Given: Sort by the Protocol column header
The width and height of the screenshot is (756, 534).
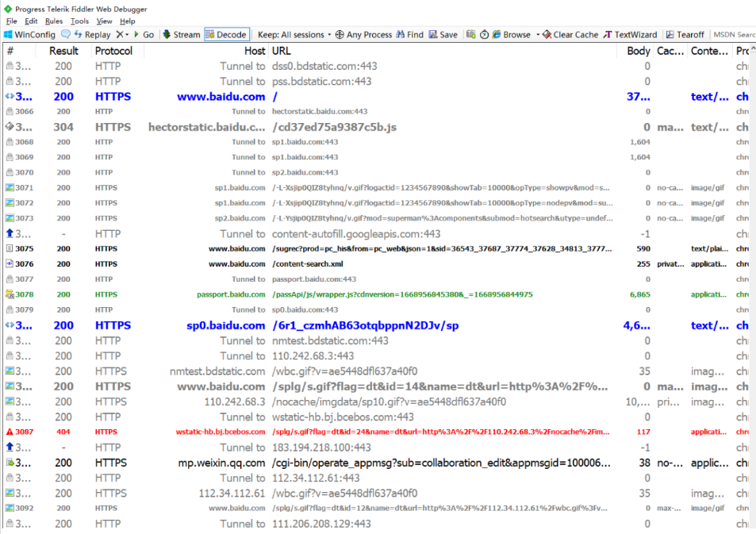Looking at the screenshot, I should 117,51.
